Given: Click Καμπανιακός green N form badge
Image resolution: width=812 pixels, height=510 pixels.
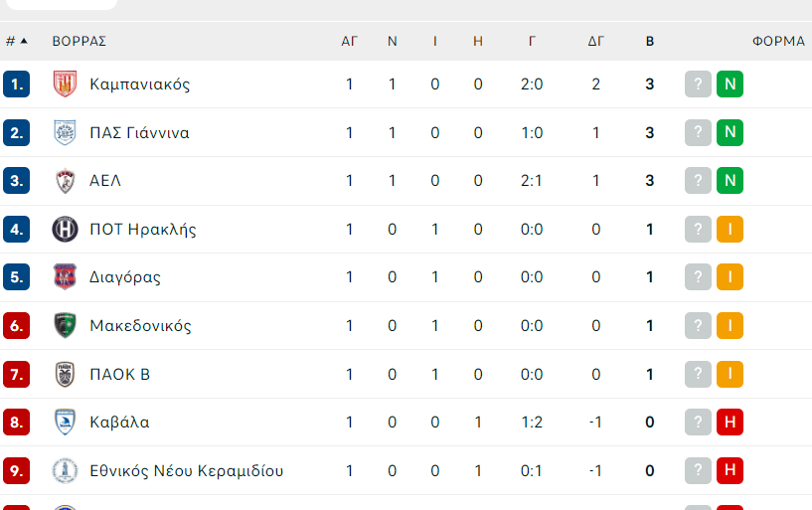Looking at the screenshot, I should click(x=730, y=85).
